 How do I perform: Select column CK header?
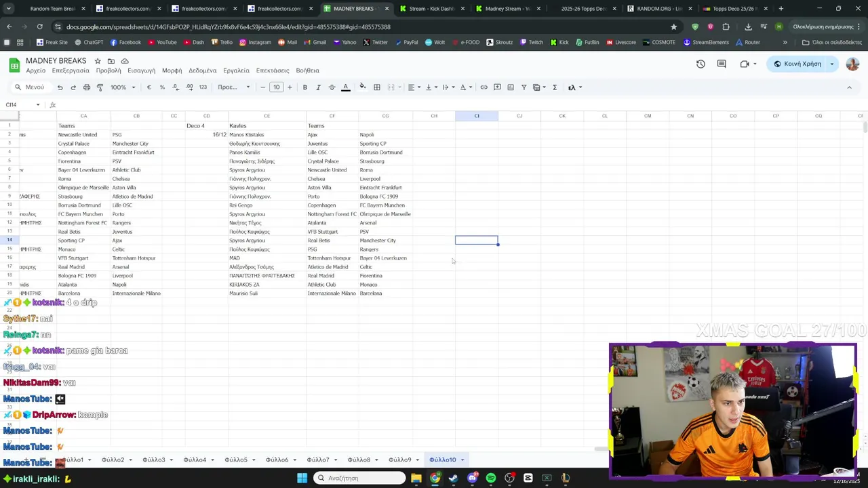click(x=562, y=116)
